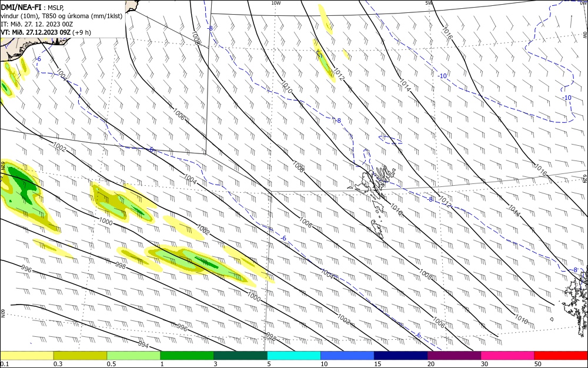Click the '5W' longitude label
The image size is (588, 368).
click(x=428, y=3)
